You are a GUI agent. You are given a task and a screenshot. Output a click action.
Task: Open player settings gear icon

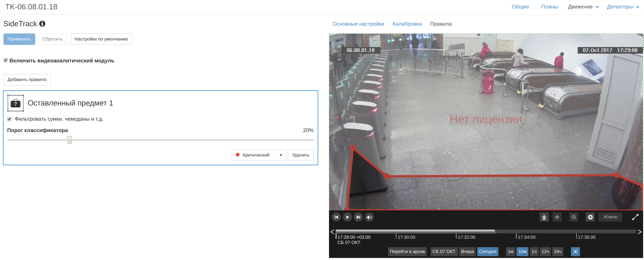coord(590,217)
